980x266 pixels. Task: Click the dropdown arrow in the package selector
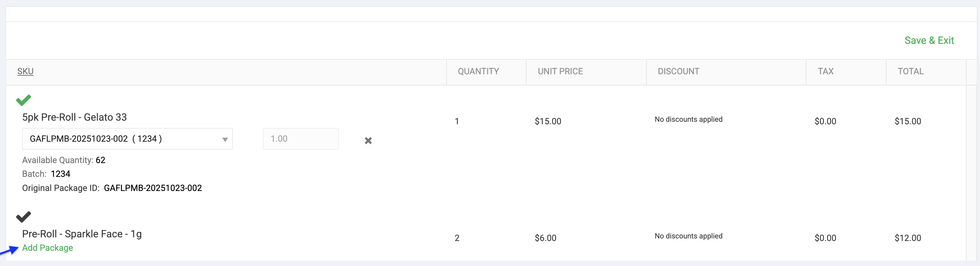pyautogui.click(x=225, y=140)
